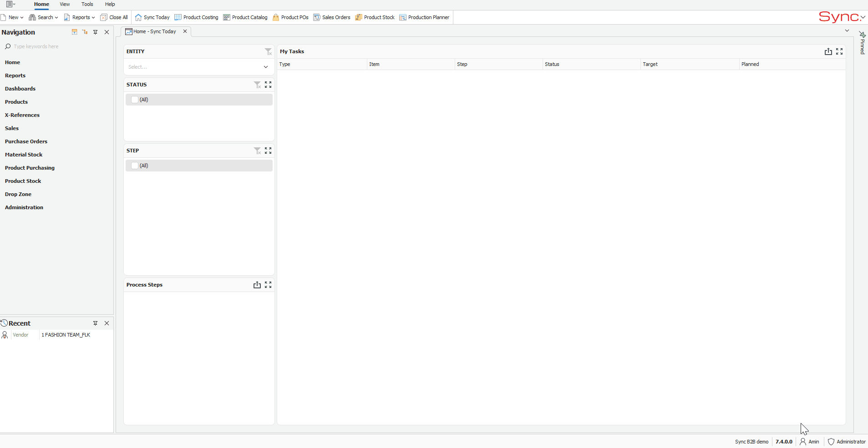
Task: Export the Process Steps panel
Action: 257,285
